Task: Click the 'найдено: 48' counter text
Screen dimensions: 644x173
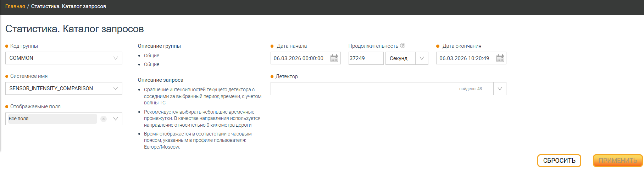Action: pyautogui.click(x=470, y=89)
